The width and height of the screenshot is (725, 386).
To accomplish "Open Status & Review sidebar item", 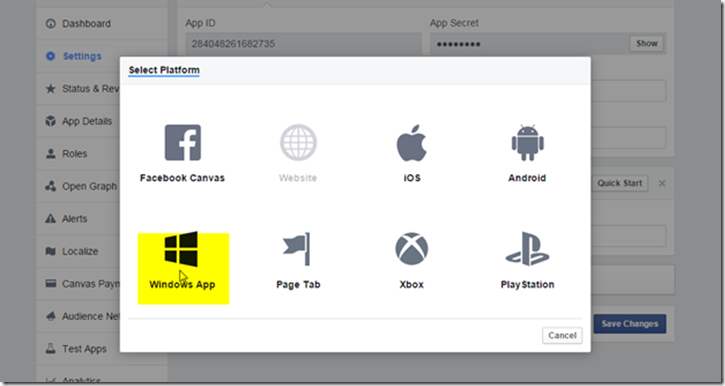I will point(78,88).
